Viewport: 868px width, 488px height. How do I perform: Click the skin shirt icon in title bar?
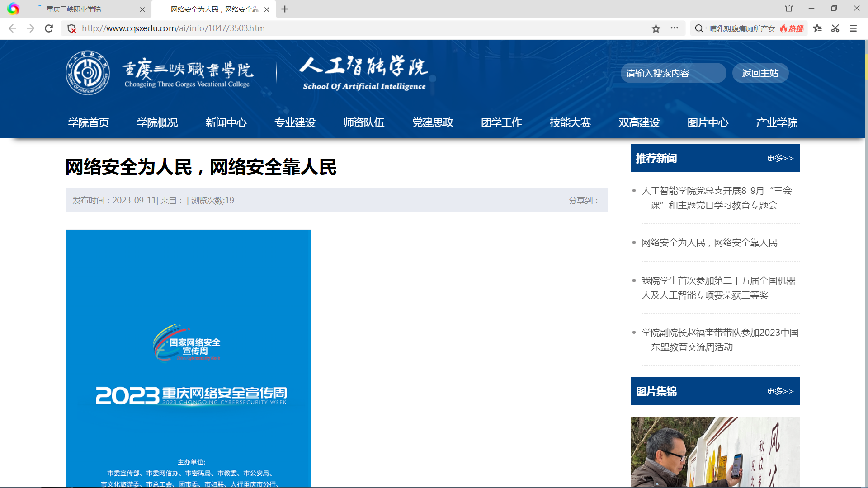[789, 9]
